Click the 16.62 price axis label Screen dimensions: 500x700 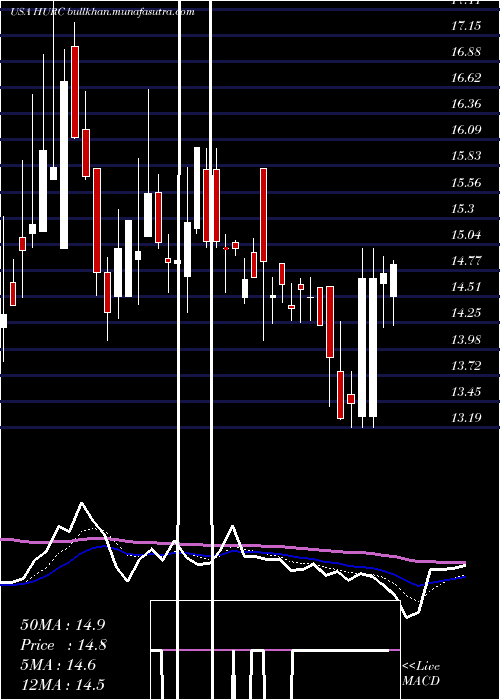click(x=466, y=78)
